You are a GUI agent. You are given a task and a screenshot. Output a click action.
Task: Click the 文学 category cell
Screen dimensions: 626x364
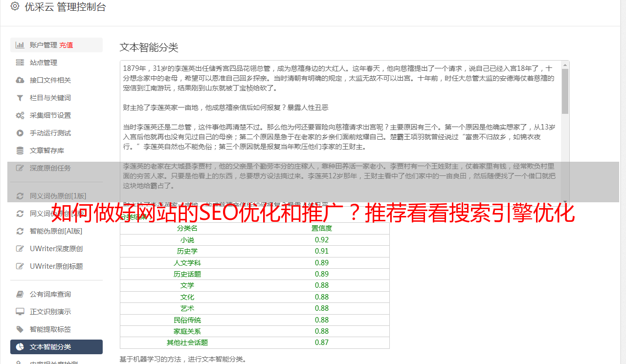187,285
